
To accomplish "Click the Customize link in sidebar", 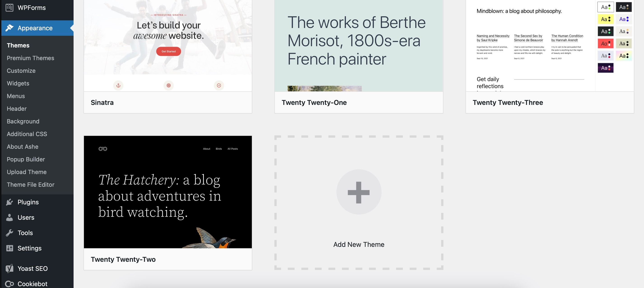I will point(21,70).
